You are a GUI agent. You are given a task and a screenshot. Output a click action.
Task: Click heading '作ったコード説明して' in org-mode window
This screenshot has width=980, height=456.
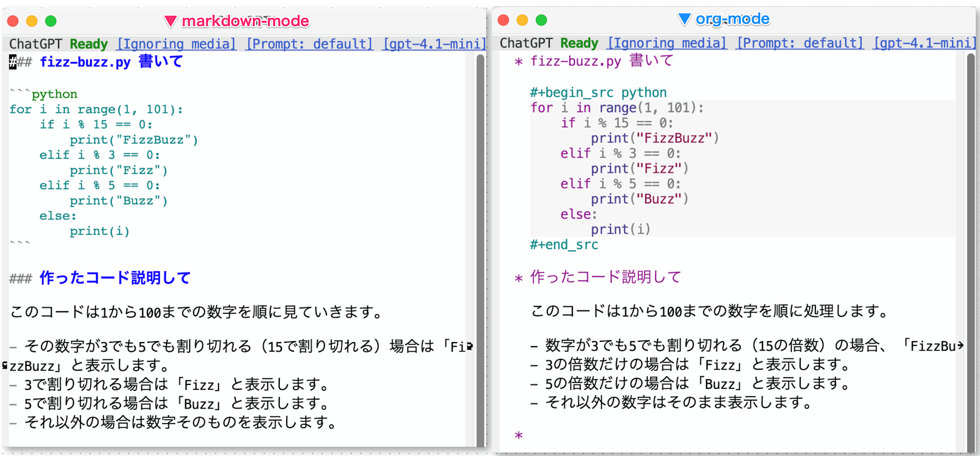pos(606,277)
